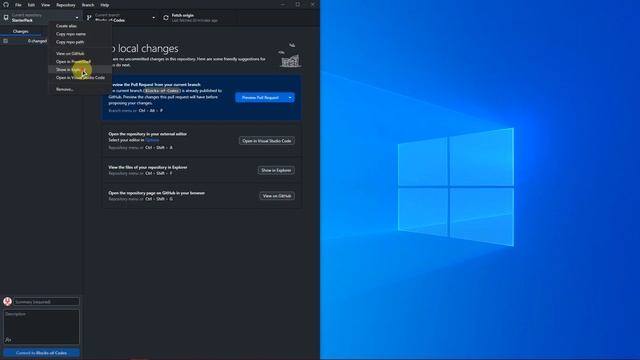
Task: Choose View on GitHub in context menu
Action: pyautogui.click(x=80, y=53)
